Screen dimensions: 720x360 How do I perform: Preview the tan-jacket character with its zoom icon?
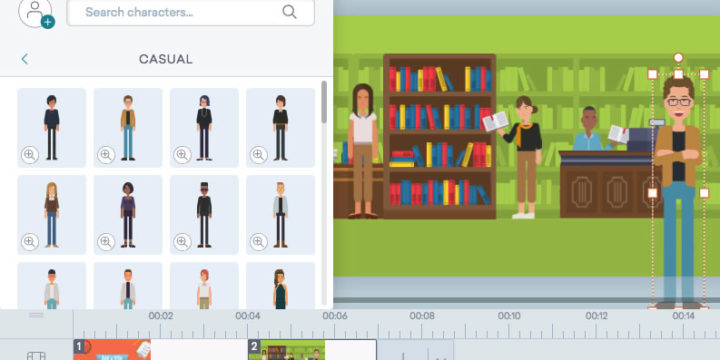click(x=106, y=155)
